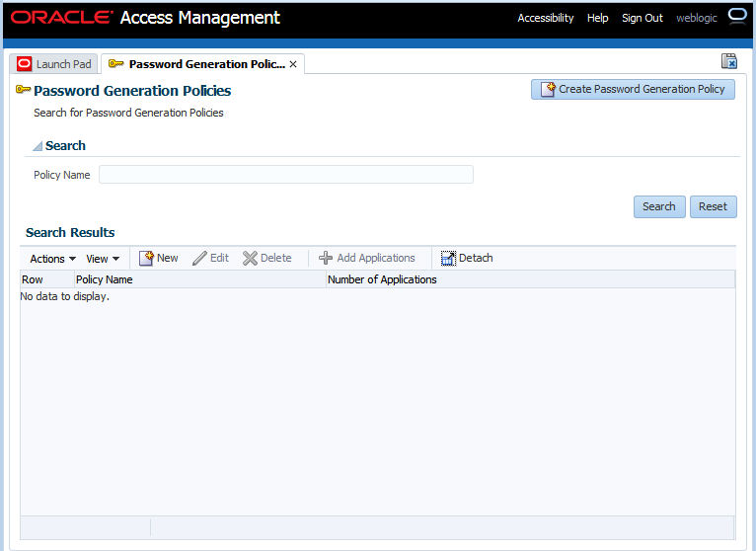Click the New policy document icon
Screen dimensions: 756x551
coord(146,258)
